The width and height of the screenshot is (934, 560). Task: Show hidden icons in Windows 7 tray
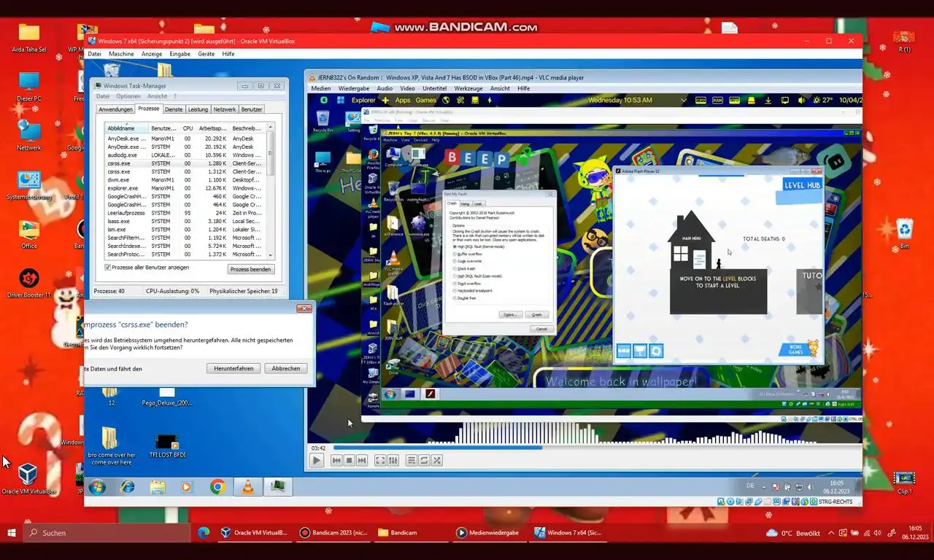tap(765, 487)
